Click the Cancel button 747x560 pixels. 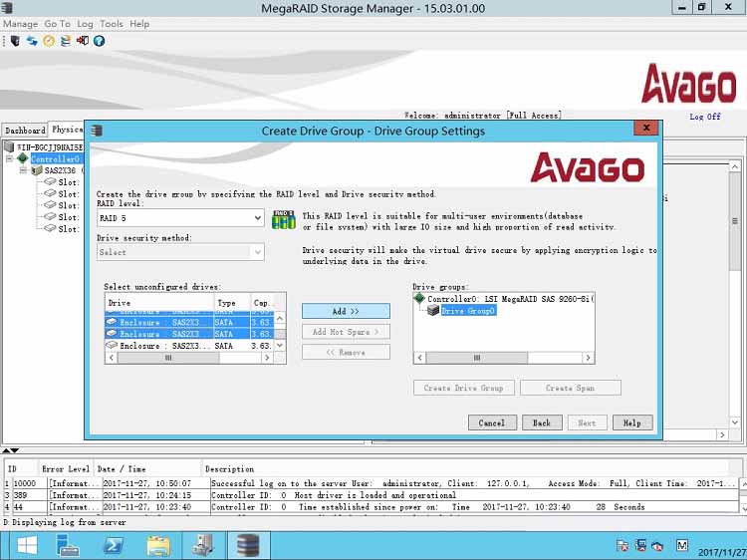coord(492,422)
